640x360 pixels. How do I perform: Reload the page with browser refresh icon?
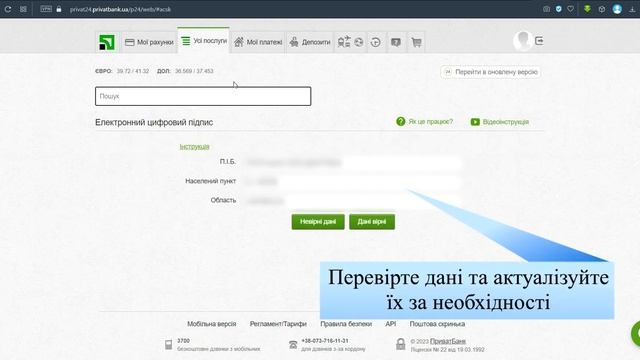7,9
